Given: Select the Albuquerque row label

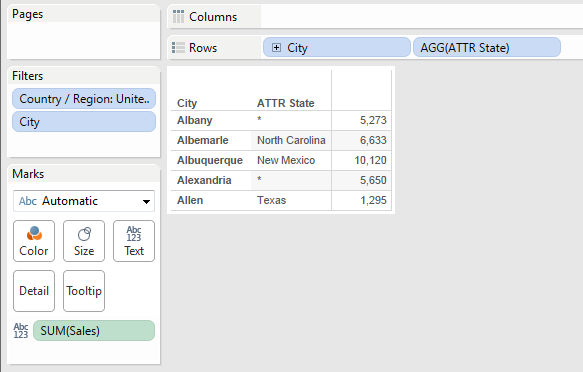Looking at the screenshot, I should click(210, 160).
